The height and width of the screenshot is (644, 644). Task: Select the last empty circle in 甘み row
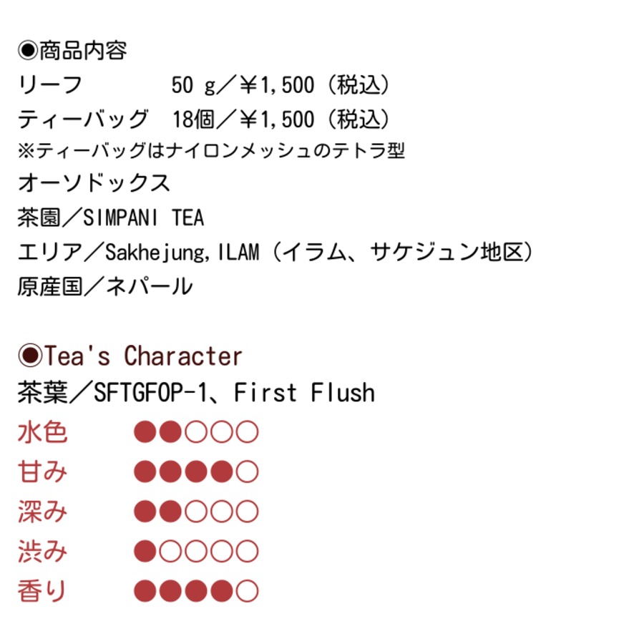[x=247, y=472]
